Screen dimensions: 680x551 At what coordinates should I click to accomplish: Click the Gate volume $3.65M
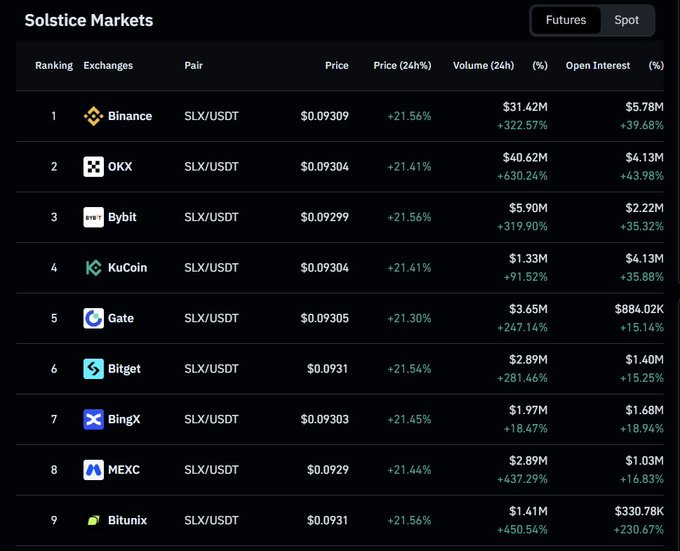coord(528,309)
